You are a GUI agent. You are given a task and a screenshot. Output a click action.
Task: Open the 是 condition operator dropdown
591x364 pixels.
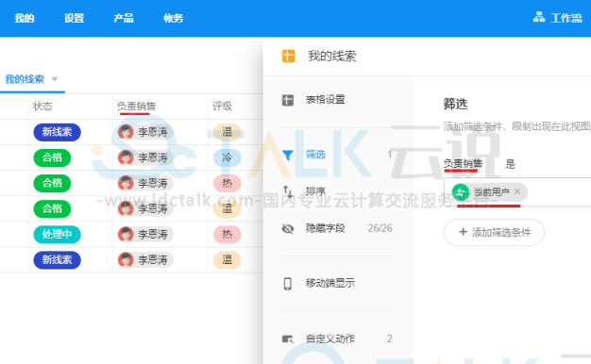coord(510,164)
